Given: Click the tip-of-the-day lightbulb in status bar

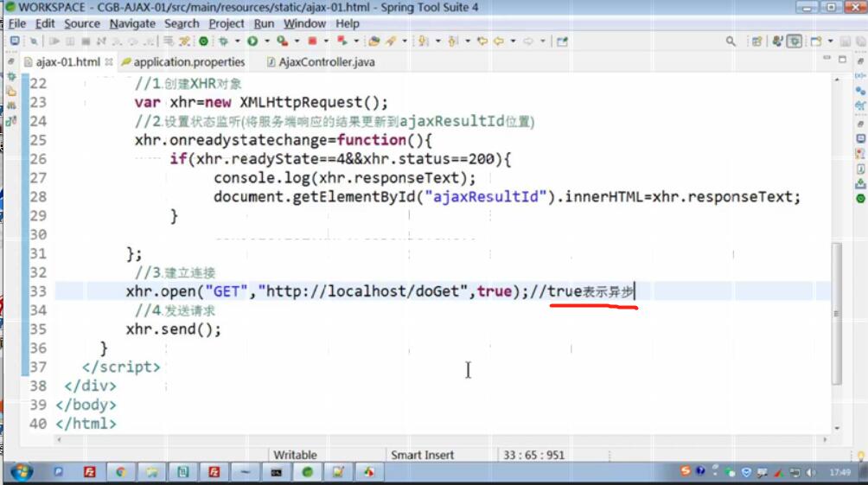Looking at the screenshot, I should 861,456.
